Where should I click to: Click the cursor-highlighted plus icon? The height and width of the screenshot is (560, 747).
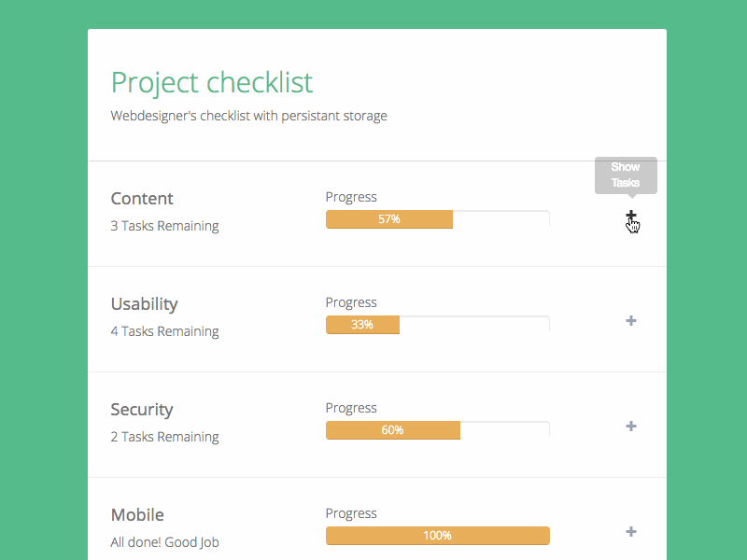point(631,215)
